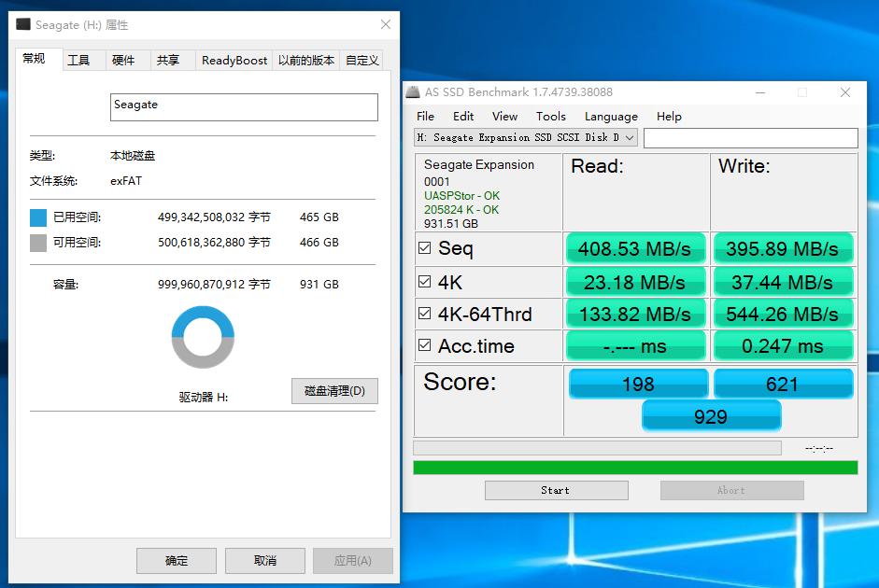
Task: Open the drive selection dropdown
Action: [629, 137]
